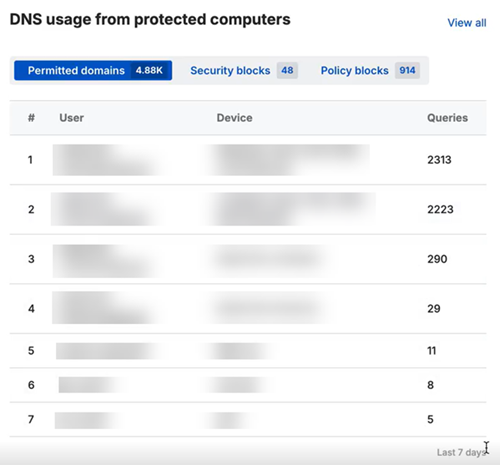Select the Permitted domains tab

point(93,70)
